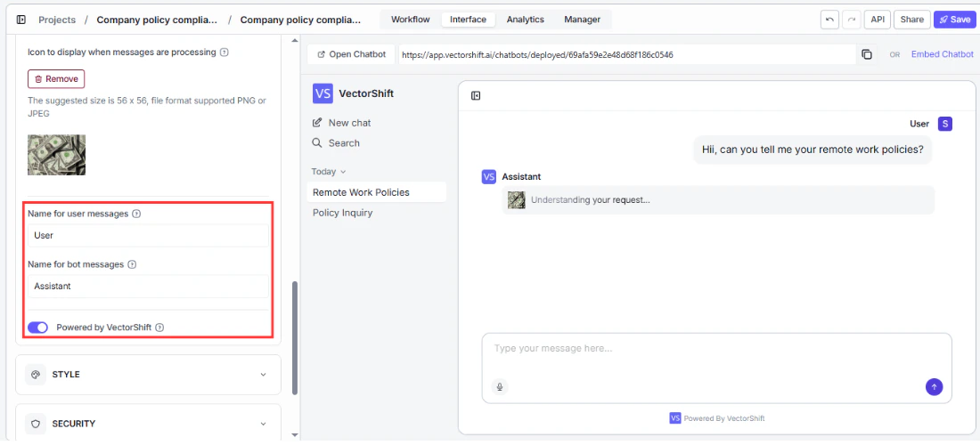The height and width of the screenshot is (445, 980).
Task: Open first Company policy compliance breadcrumb
Action: 157,20
